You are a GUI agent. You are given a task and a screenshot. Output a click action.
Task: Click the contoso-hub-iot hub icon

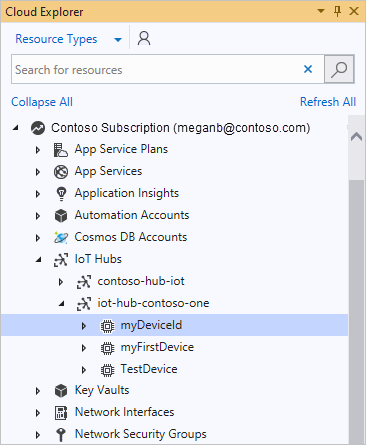(84, 282)
